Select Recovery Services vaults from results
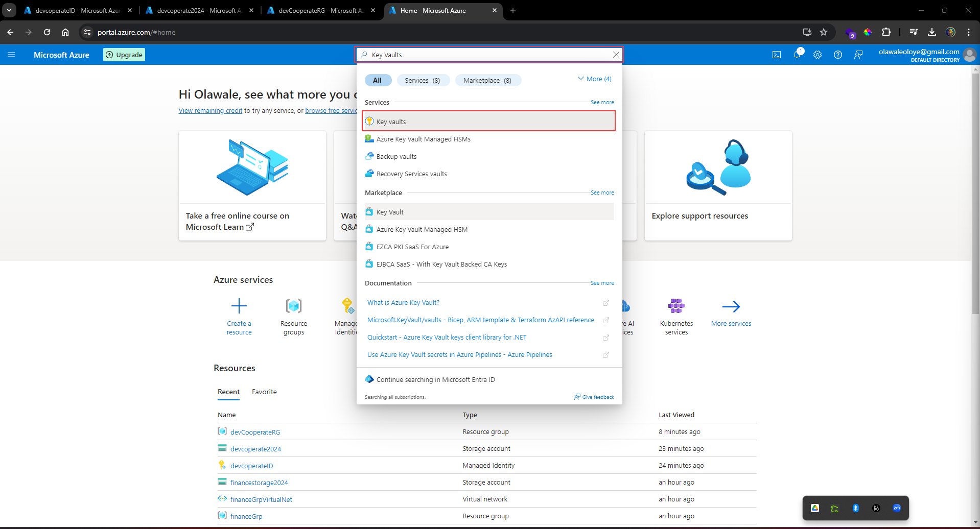980x529 pixels. pyautogui.click(x=411, y=174)
